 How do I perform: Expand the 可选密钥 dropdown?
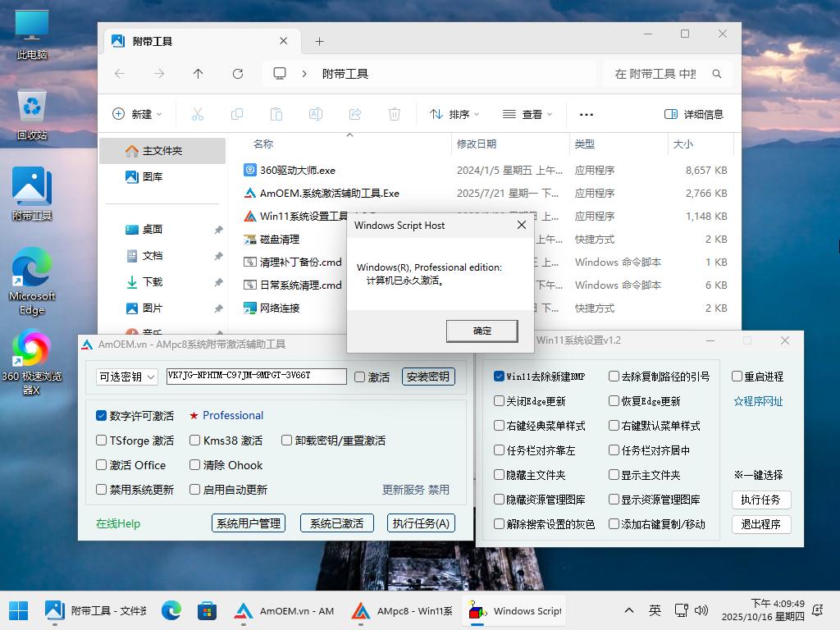(126, 377)
